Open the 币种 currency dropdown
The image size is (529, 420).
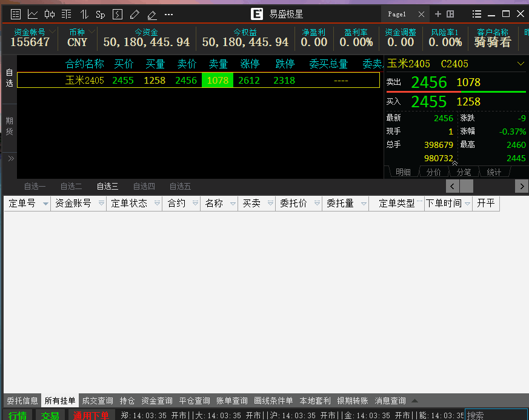coord(91,32)
